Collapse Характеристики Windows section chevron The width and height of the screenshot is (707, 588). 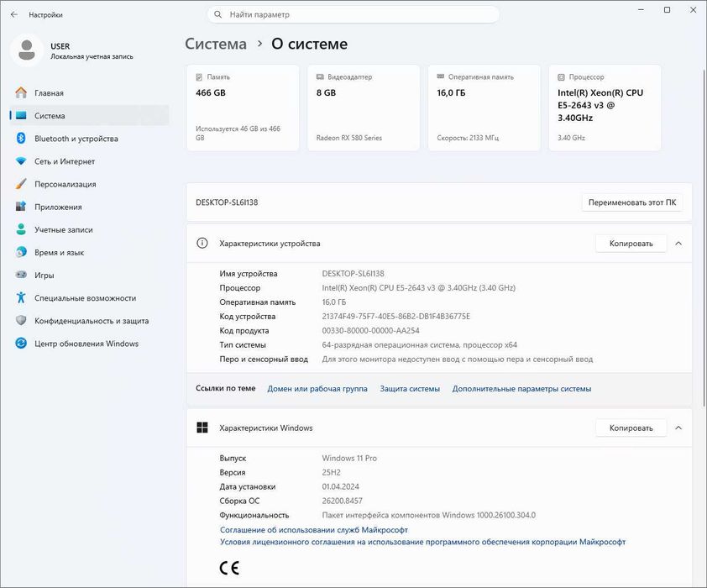(678, 428)
